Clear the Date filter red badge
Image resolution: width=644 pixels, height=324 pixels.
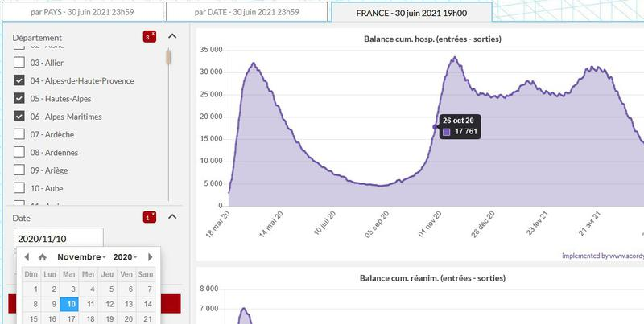coord(150,217)
